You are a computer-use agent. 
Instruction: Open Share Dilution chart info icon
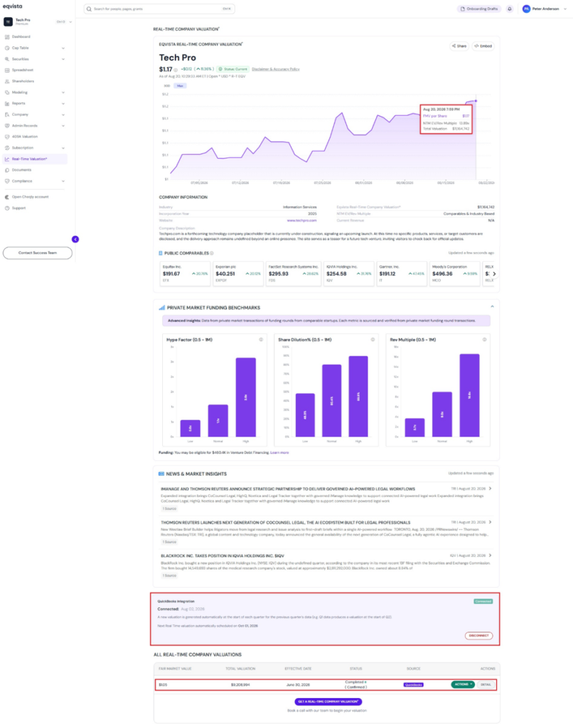click(x=373, y=339)
